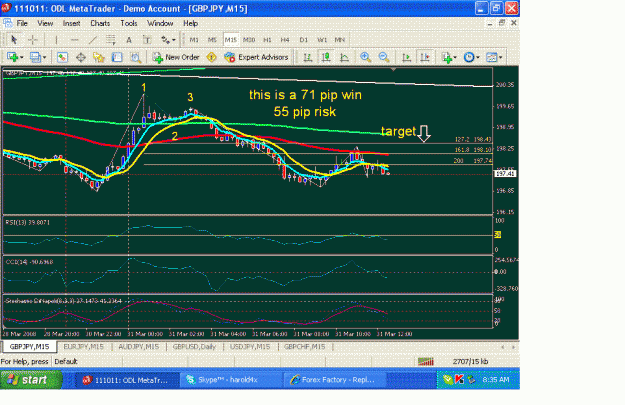The width and height of the screenshot is (625, 405).
Task: Switch chart to Candlesticks style
Action: click(x=326, y=57)
